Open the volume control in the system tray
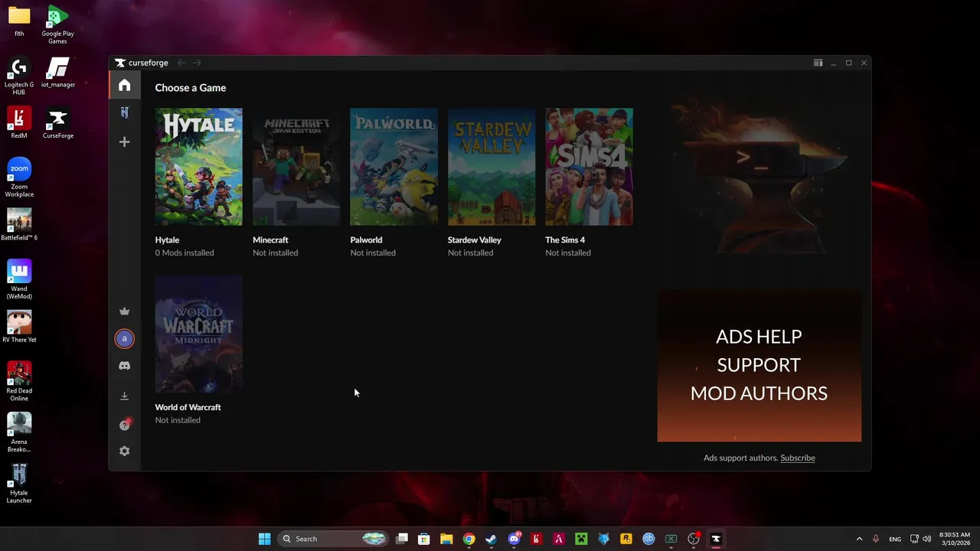This screenshot has width=980, height=551. point(926,539)
